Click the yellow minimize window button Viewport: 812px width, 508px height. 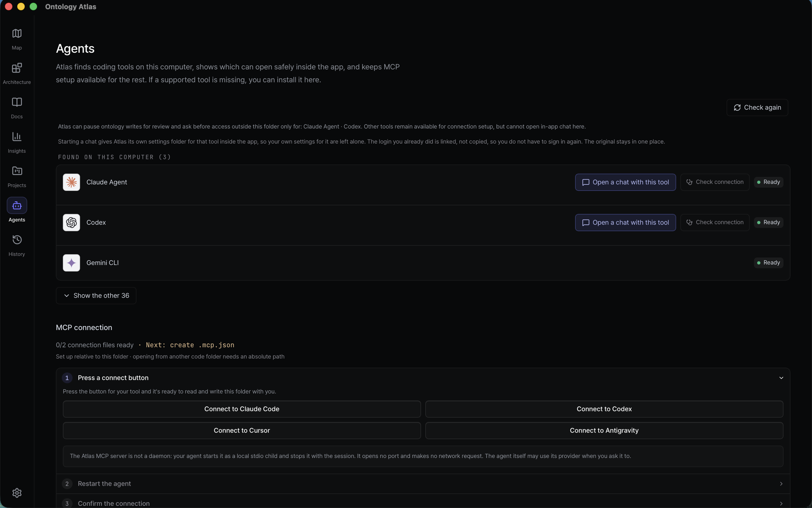[x=21, y=7]
